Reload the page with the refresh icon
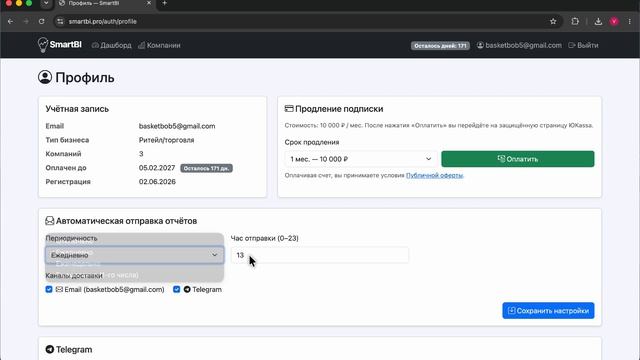The width and height of the screenshot is (640, 360). 42,21
